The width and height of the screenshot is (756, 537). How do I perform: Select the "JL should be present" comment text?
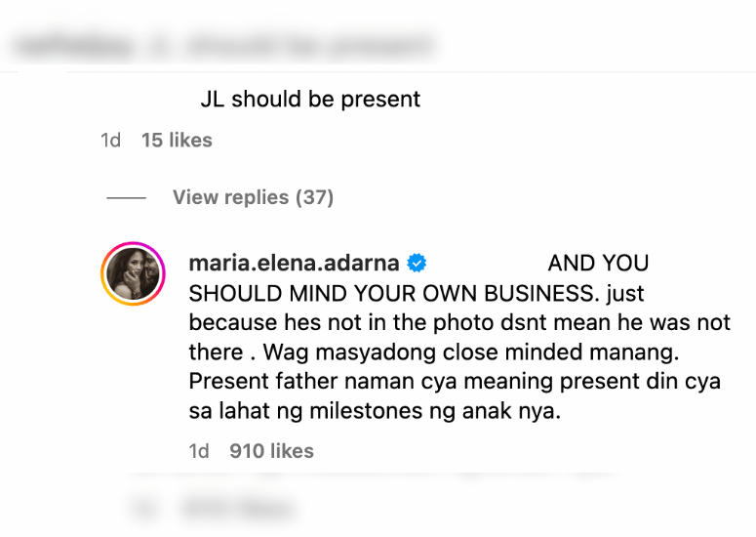(x=310, y=100)
